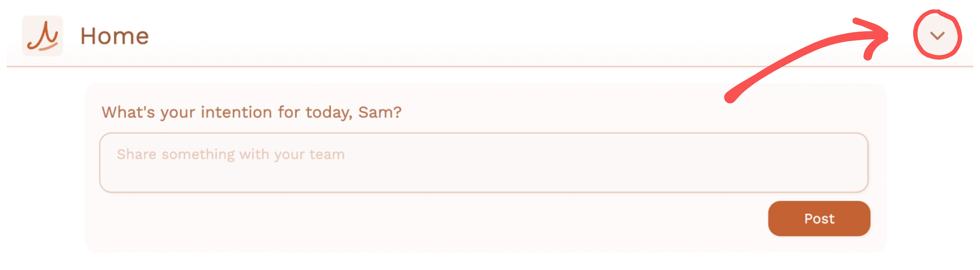Click the app logo icon beside Home
This screenshot has width=980, height=270.
tap(42, 36)
